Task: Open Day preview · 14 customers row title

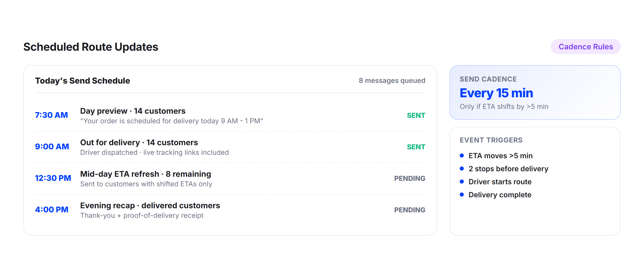Action: [133, 111]
